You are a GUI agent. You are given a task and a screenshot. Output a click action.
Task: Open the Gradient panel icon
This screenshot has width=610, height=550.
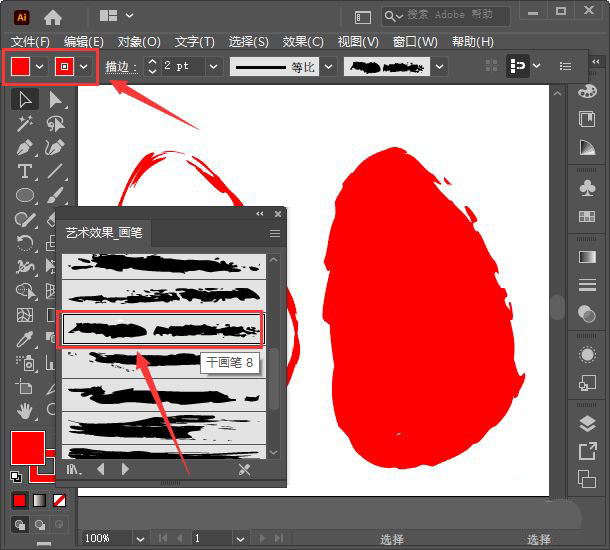tap(587, 257)
